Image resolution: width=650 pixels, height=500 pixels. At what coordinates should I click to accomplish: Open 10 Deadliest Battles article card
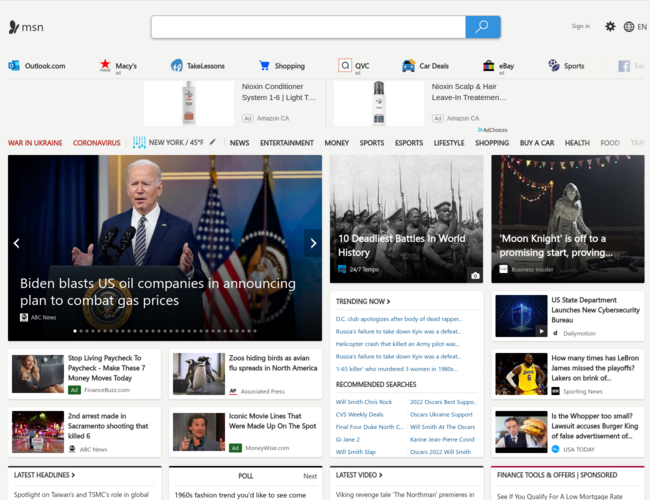pyautogui.click(x=406, y=219)
